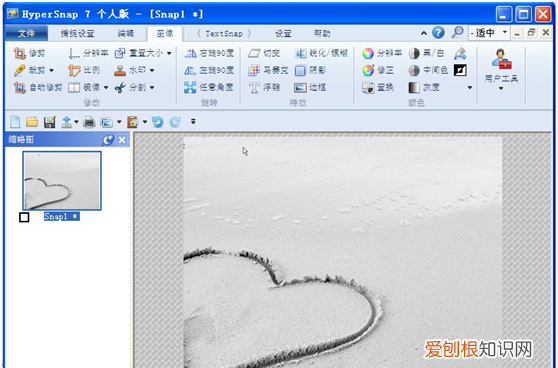
Task: Rotate image with 左旋90度
Action: [209, 70]
